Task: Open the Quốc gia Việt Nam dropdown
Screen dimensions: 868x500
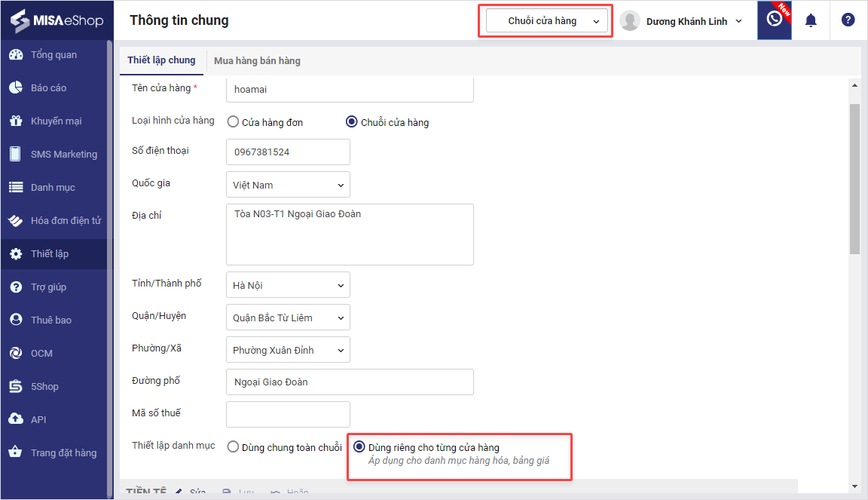Action: pyautogui.click(x=288, y=185)
